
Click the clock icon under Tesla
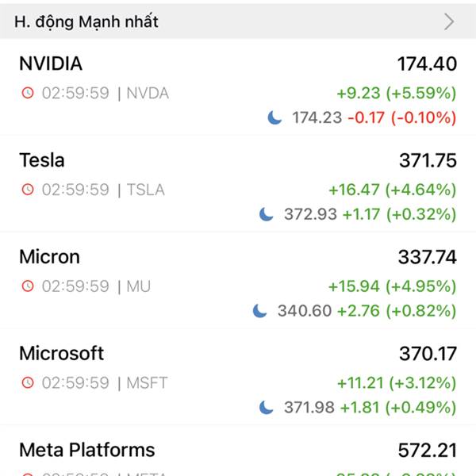[x=28, y=190]
